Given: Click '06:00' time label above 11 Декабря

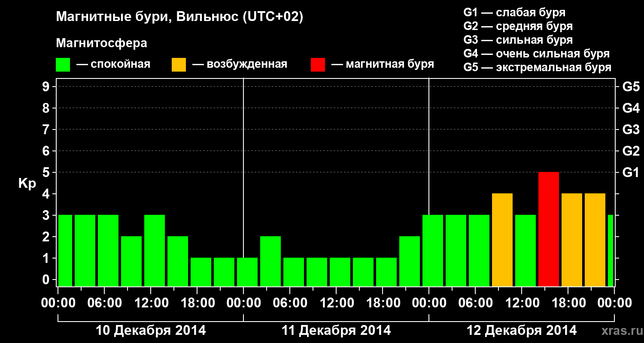Looking at the screenshot, I should (290, 303).
